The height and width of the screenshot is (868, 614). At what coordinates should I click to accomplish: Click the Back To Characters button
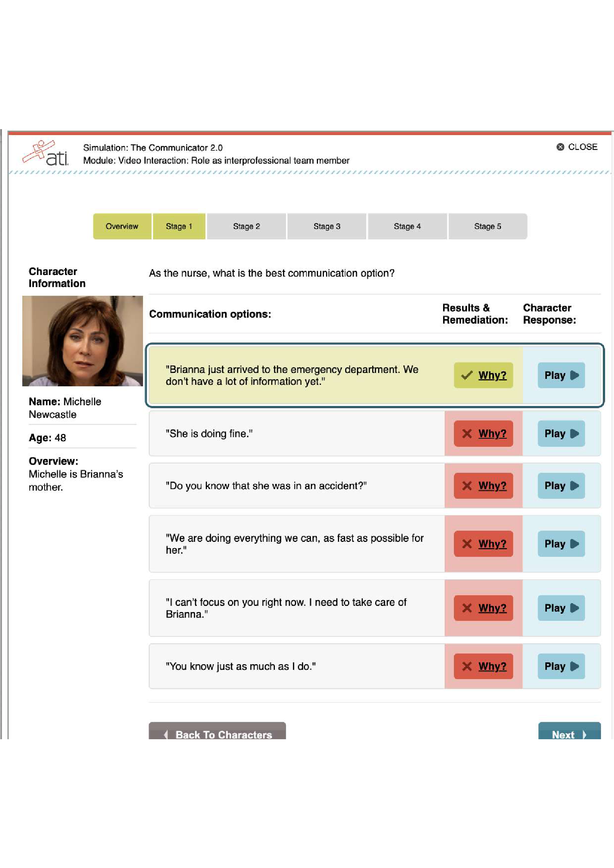point(217,733)
